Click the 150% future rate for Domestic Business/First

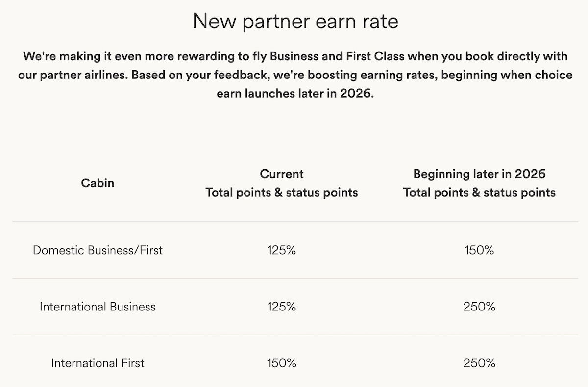[479, 250]
